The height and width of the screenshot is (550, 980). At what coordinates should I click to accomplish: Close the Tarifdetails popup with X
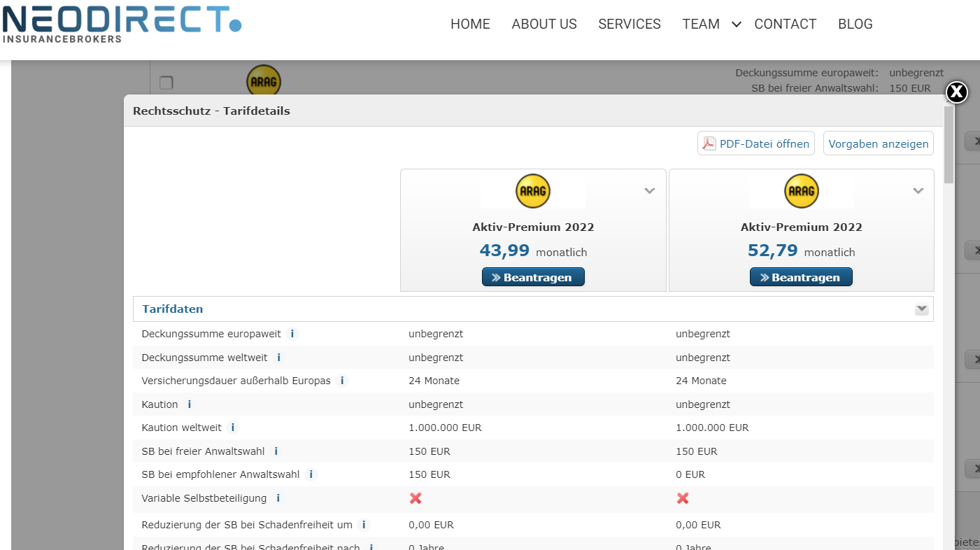[x=956, y=92]
